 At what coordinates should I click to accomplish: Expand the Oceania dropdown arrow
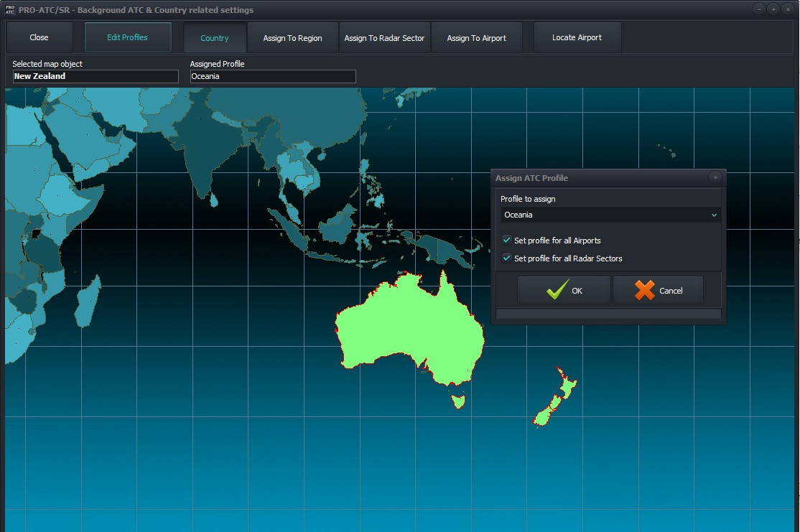pyautogui.click(x=714, y=215)
